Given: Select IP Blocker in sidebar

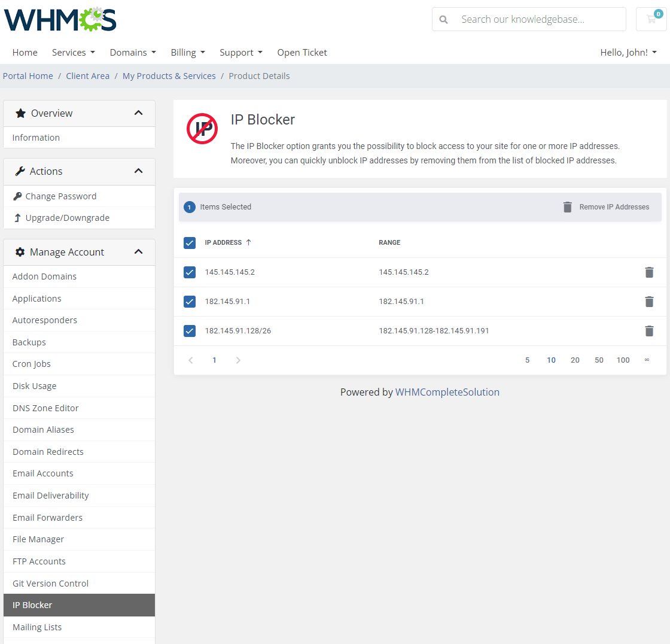Looking at the screenshot, I should [x=79, y=605].
